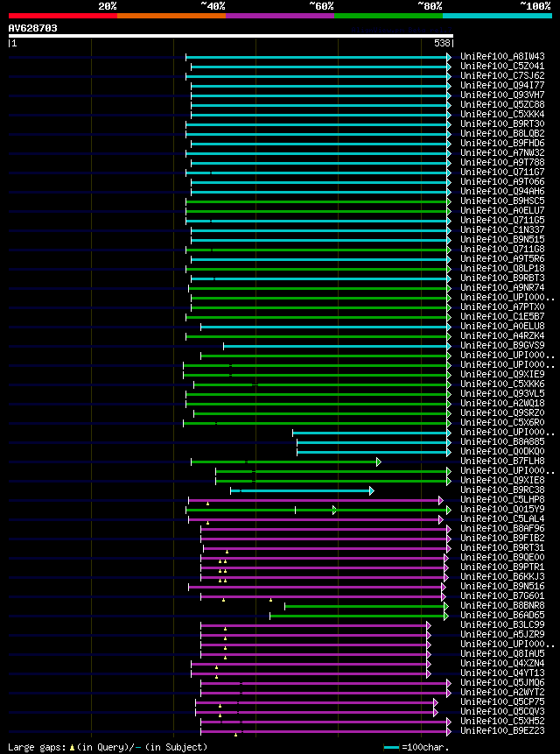
Task: Click the red 20% identity legend segment
Action: click(x=63, y=16)
